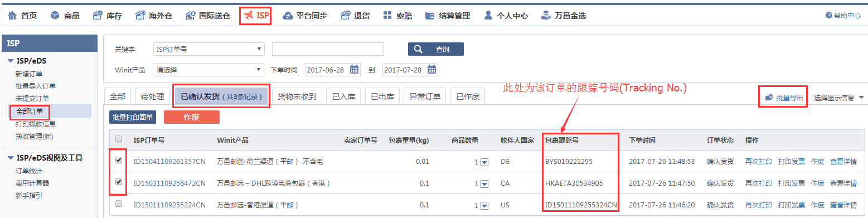Screen dimensions: 868x218
Task: Open 新增订单 in sidebar
Action: tap(29, 74)
